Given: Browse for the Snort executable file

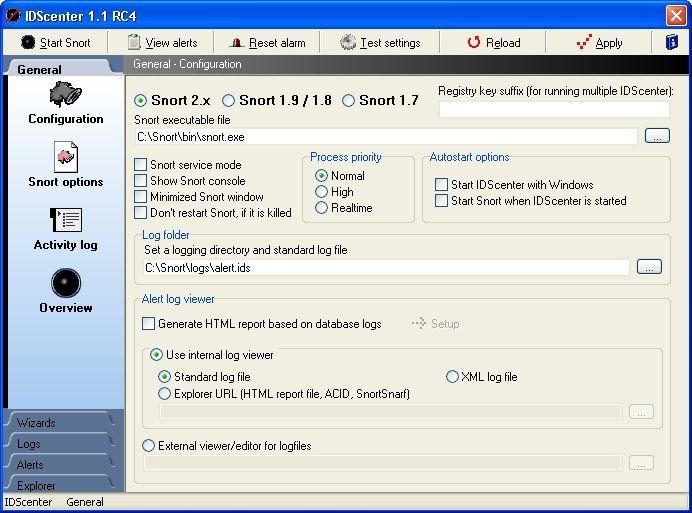Looking at the screenshot, I should 657,136.
